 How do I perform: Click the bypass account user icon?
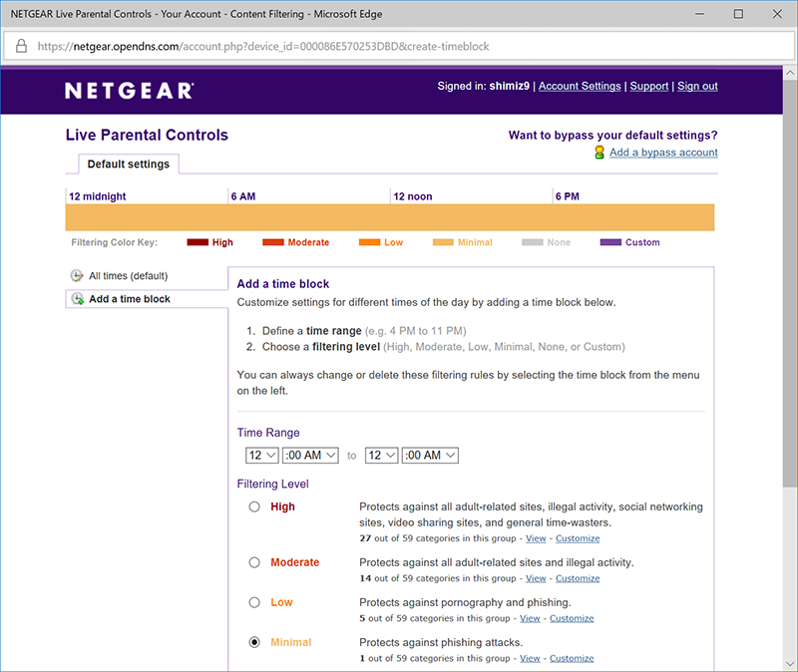pos(598,153)
